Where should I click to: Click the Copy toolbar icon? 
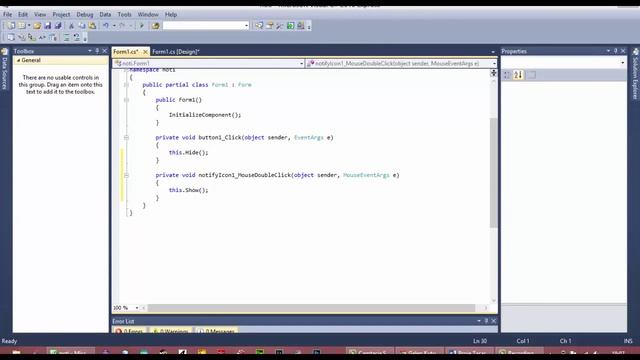82,26
